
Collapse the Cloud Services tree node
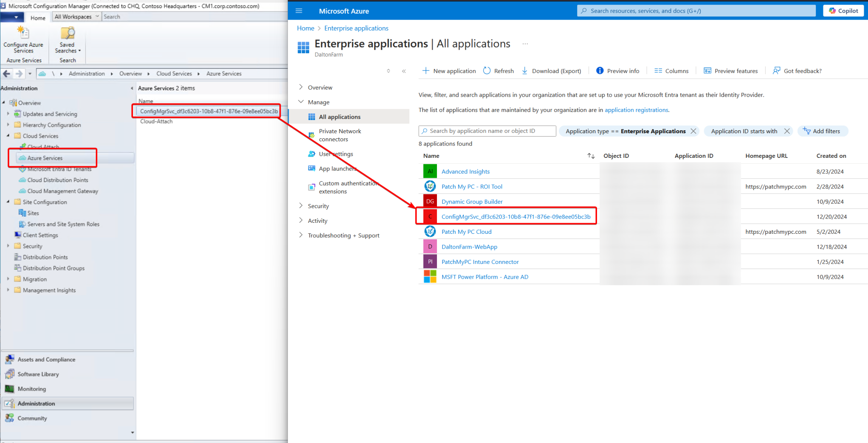[x=8, y=136]
